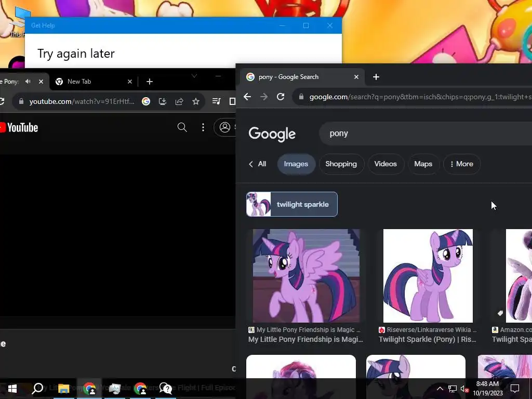
Task: Close the pony - Google Search tab
Action: [x=356, y=77]
